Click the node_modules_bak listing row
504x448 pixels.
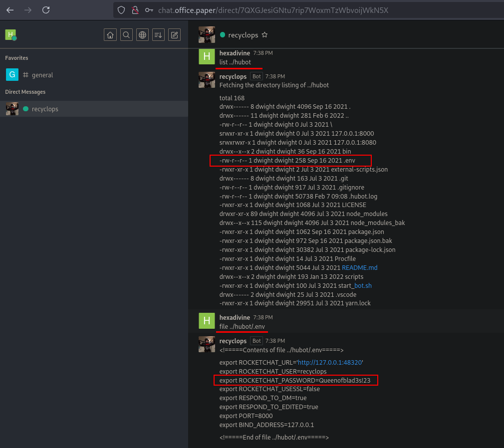pyautogui.click(x=312, y=223)
